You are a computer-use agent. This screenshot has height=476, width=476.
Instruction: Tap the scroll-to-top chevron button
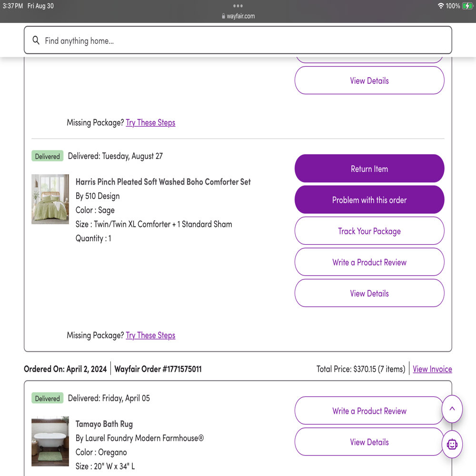coord(452,408)
